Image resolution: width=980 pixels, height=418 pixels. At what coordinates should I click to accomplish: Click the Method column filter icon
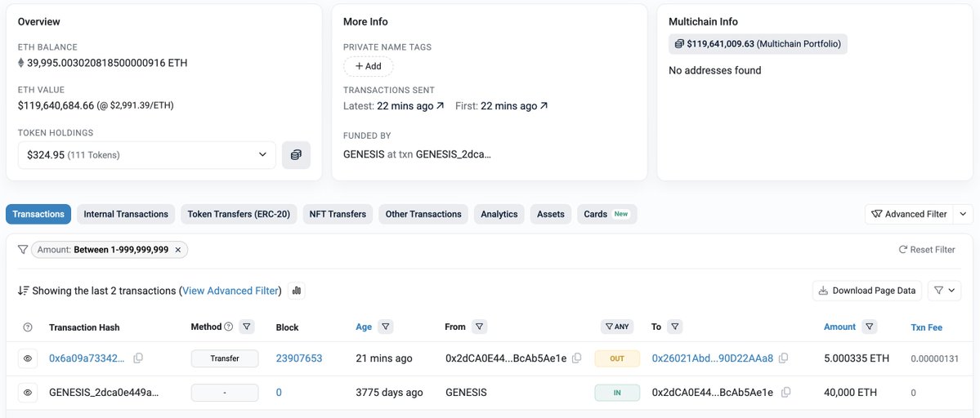tap(247, 327)
